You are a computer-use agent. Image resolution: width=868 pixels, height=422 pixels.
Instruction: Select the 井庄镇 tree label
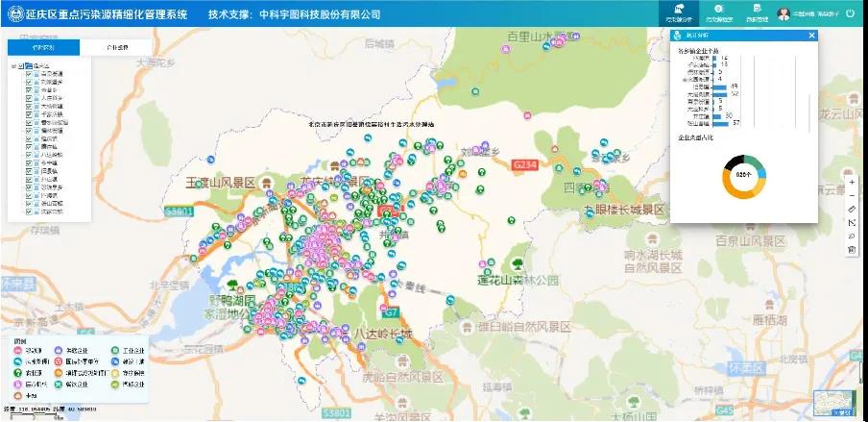pos(49,179)
